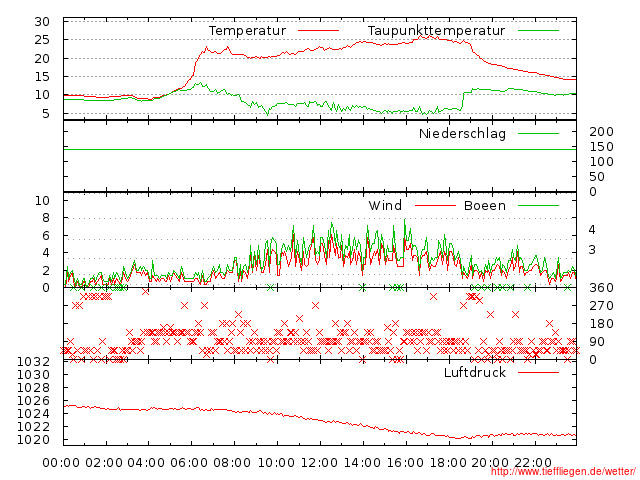Click the 1032 pressure axis value
Image resolution: width=640 pixels, height=480 pixels.
[33, 362]
